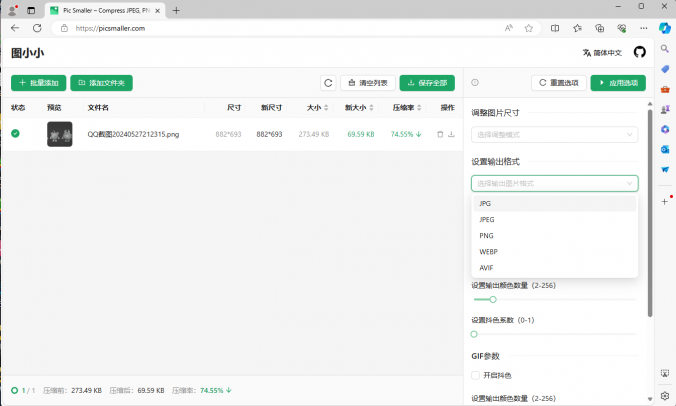Image resolution: width=676 pixels, height=406 pixels.
Task: Open the sidebar shopping tag icon
Action: click(665, 69)
